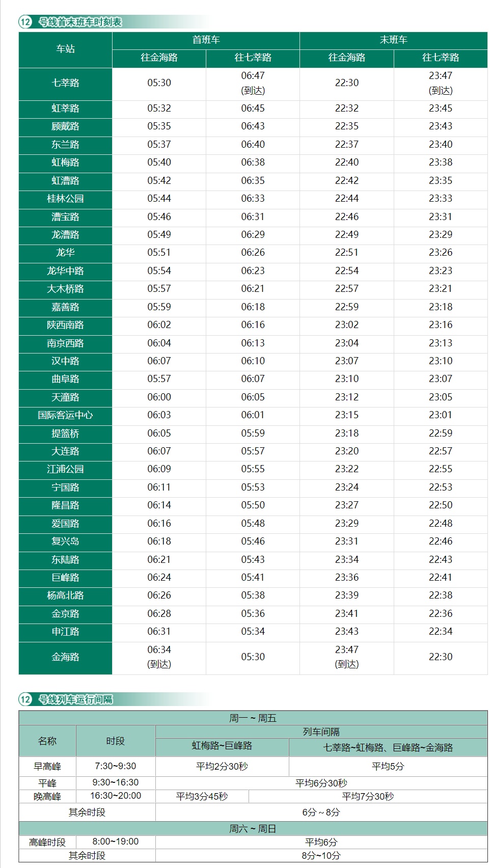This screenshot has height=868, width=492.
Task: Click the line 12 badge beside 首末班车时刻表 title
Action: (25, 22)
